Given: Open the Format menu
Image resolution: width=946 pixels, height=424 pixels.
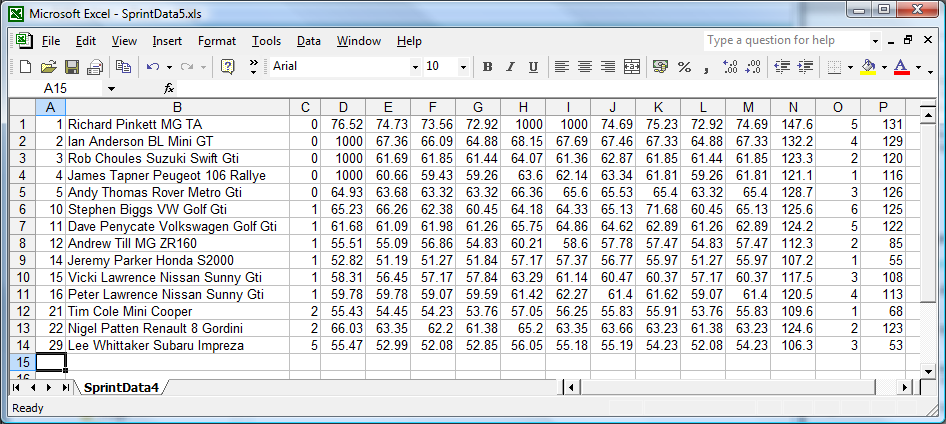Looking at the screenshot, I should [217, 41].
